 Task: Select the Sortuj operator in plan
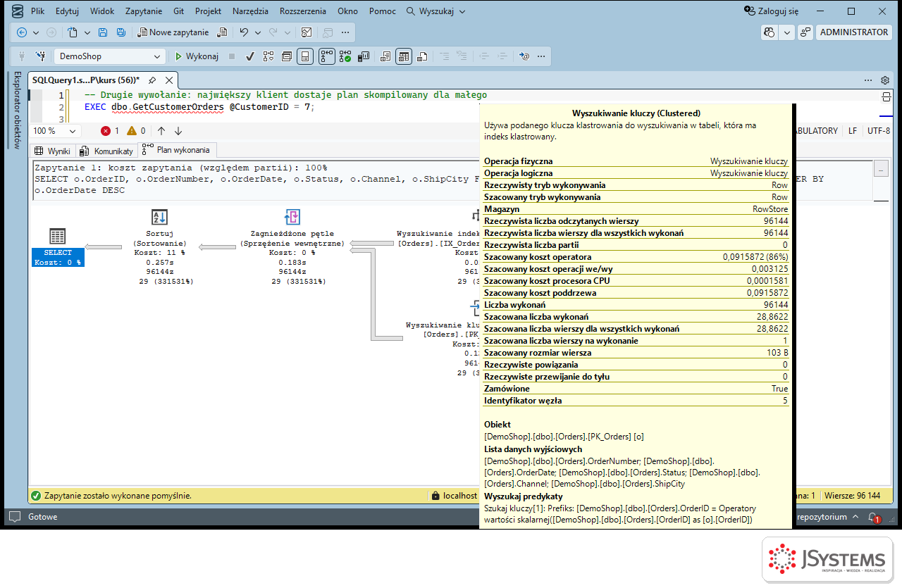click(160, 246)
